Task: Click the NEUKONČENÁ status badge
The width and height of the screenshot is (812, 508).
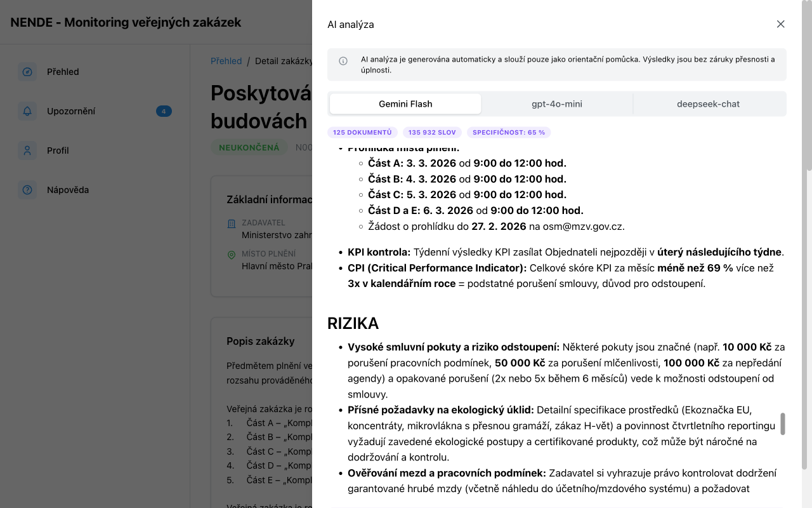Action: [x=250, y=147]
